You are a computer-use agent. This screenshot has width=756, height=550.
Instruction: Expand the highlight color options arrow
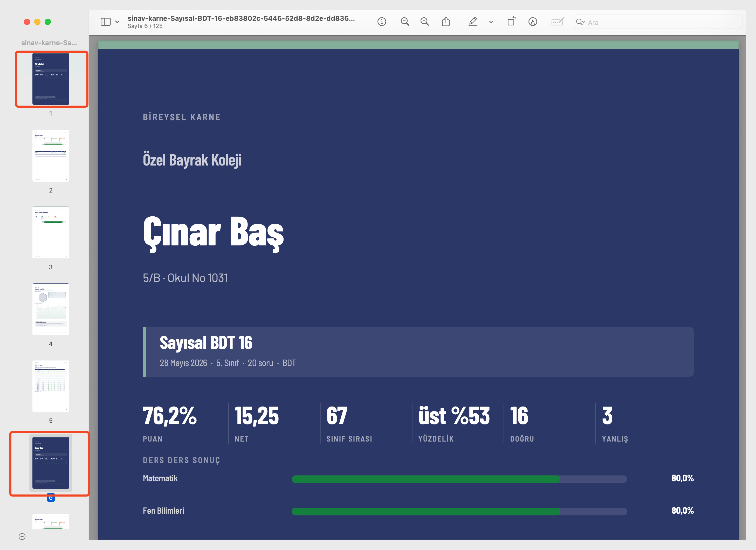coord(491,22)
